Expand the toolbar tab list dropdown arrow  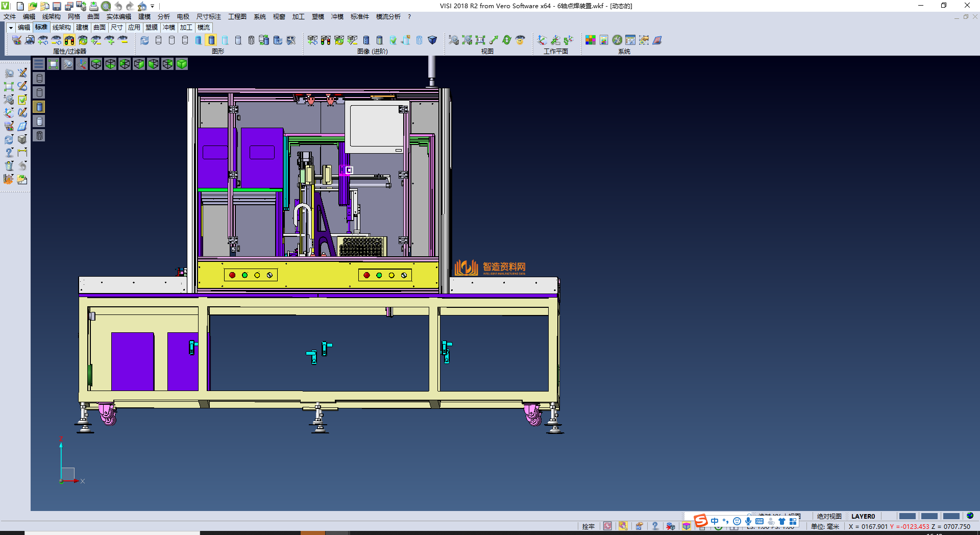click(10, 28)
